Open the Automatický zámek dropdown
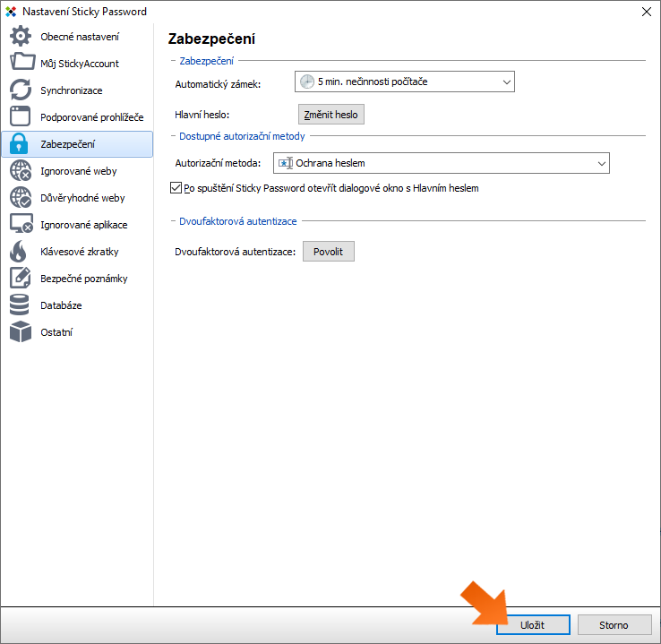This screenshot has height=644, width=661. pyautogui.click(x=404, y=82)
